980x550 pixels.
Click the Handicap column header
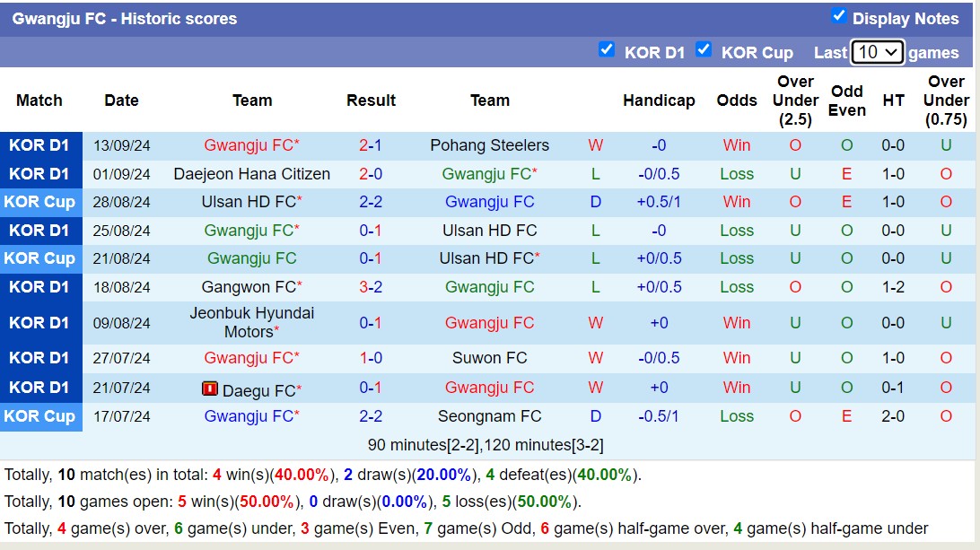pyautogui.click(x=660, y=100)
